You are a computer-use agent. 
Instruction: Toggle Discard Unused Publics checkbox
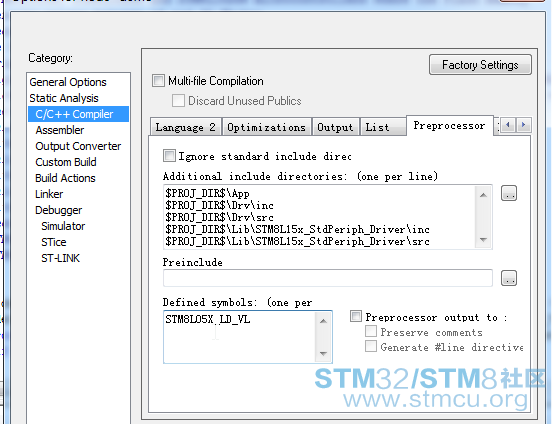pos(178,100)
